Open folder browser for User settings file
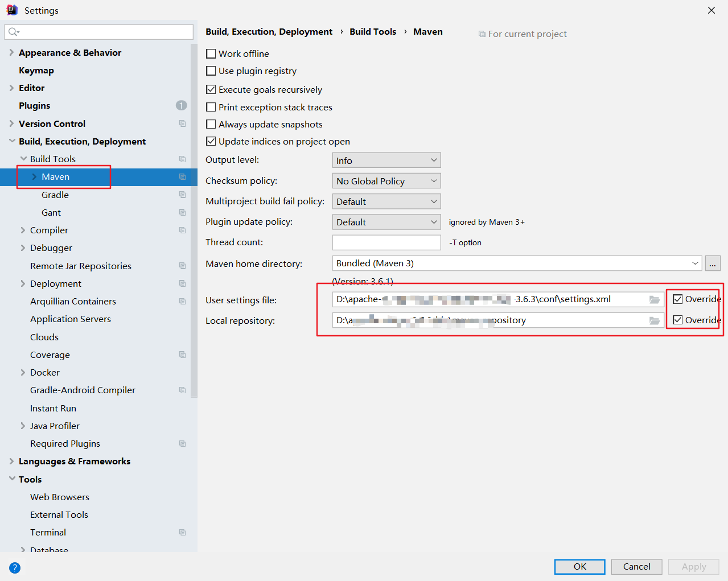The height and width of the screenshot is (581, 728). click(655, 299)
